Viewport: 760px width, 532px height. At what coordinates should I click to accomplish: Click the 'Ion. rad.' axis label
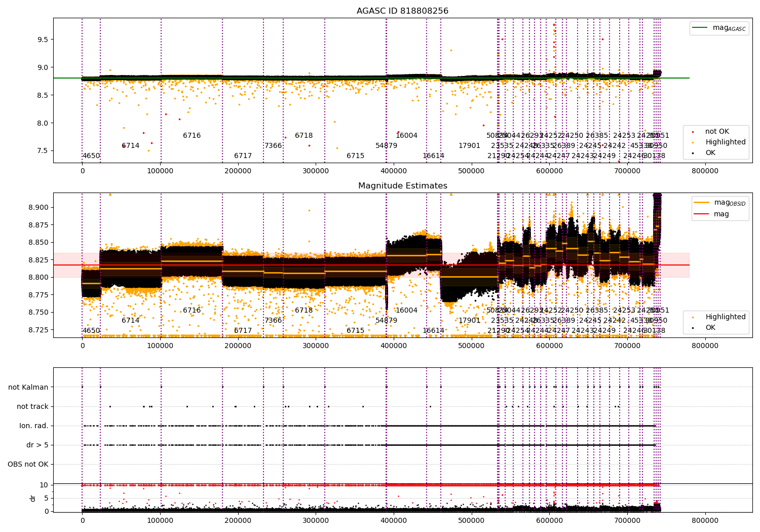click(34, 426)
